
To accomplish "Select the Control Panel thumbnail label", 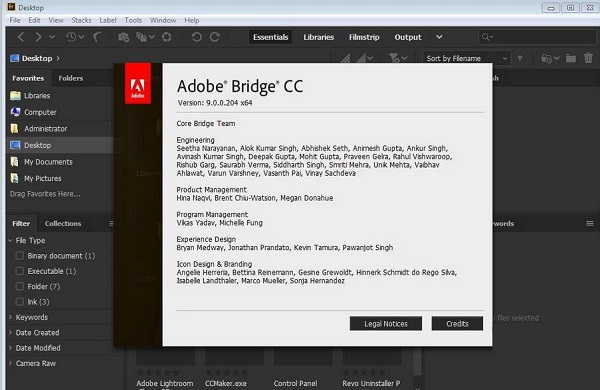I will pos(295,383).
